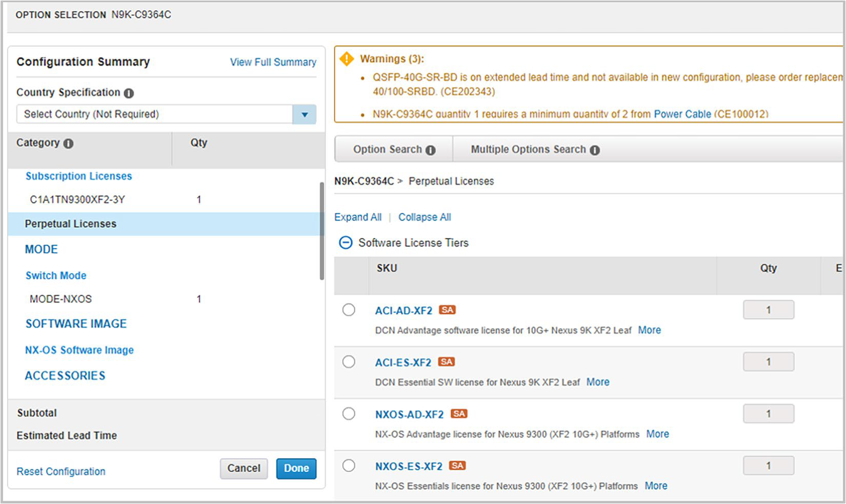The height and width of the screenshot is (504, 846).
Task: Click the info icon beside Country Specification
Action: coord(129,93)
